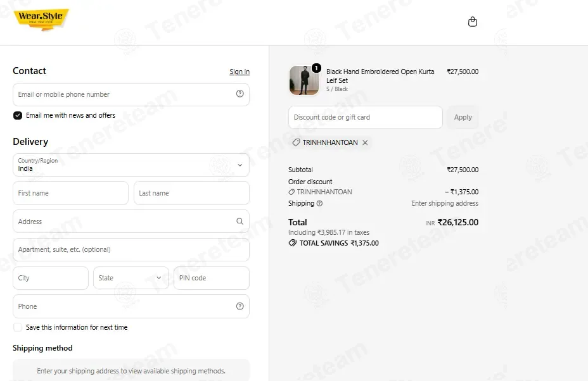The width and height of the screenshot is (588, 381).
Task: Focus the PIN code field
Action: [212, 278]
